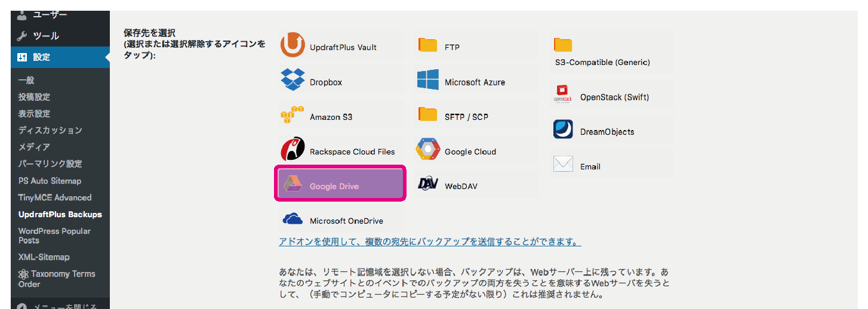Select Google Cloud storage label
Screen dimensions: 868x309
tap(470, 152)
